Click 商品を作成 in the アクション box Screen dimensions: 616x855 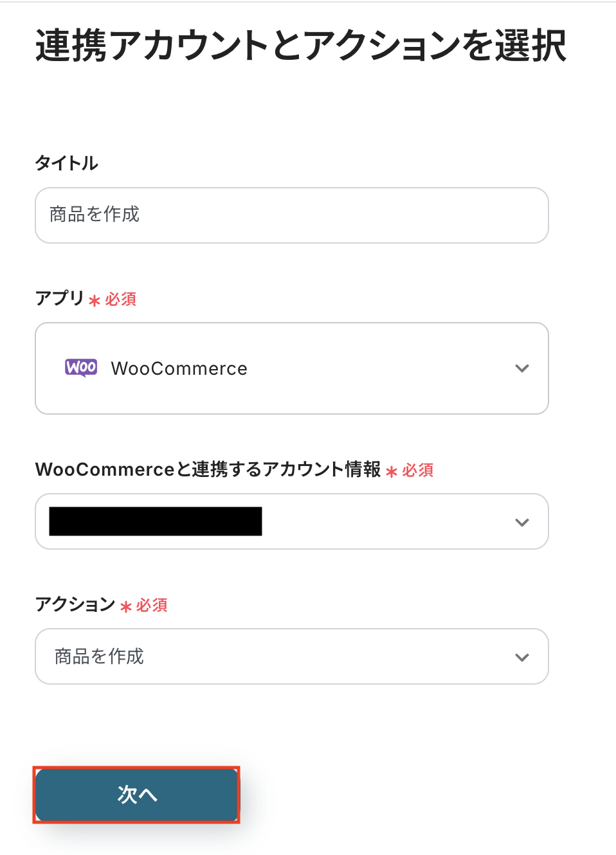click(x=99, y=656)
